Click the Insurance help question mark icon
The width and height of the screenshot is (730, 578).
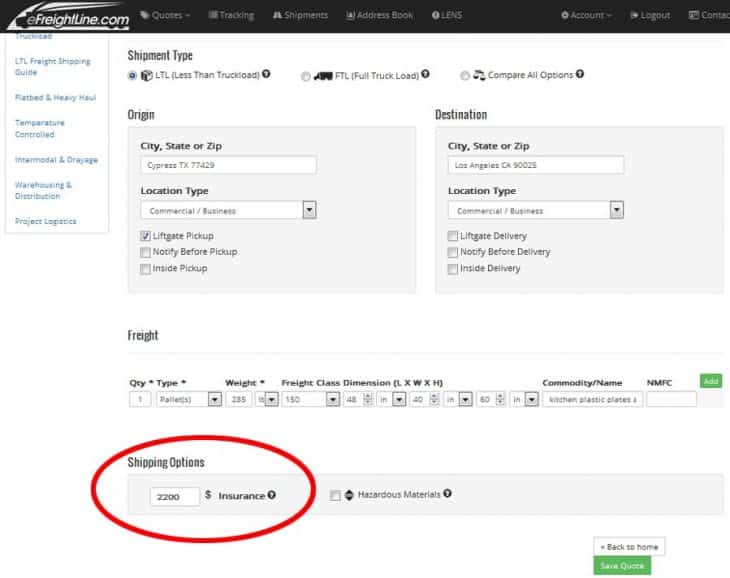(x=272, y=494)
